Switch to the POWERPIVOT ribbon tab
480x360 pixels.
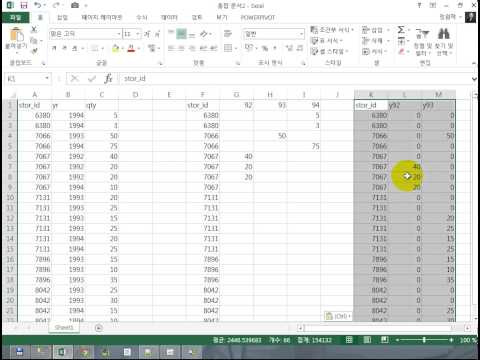point(258,17)
